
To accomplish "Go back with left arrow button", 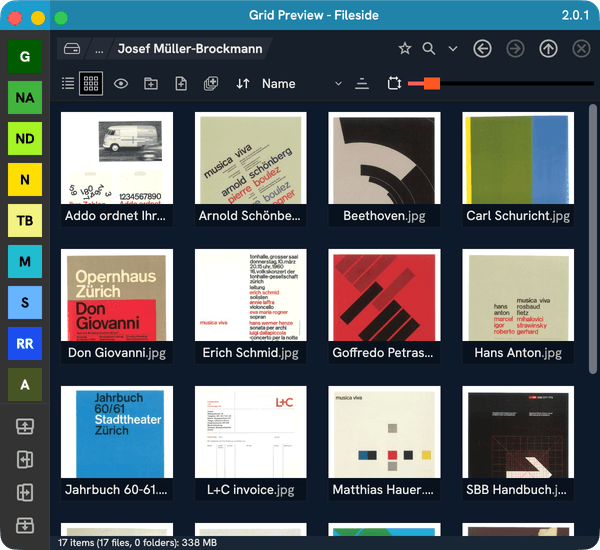I will [482, 49].
